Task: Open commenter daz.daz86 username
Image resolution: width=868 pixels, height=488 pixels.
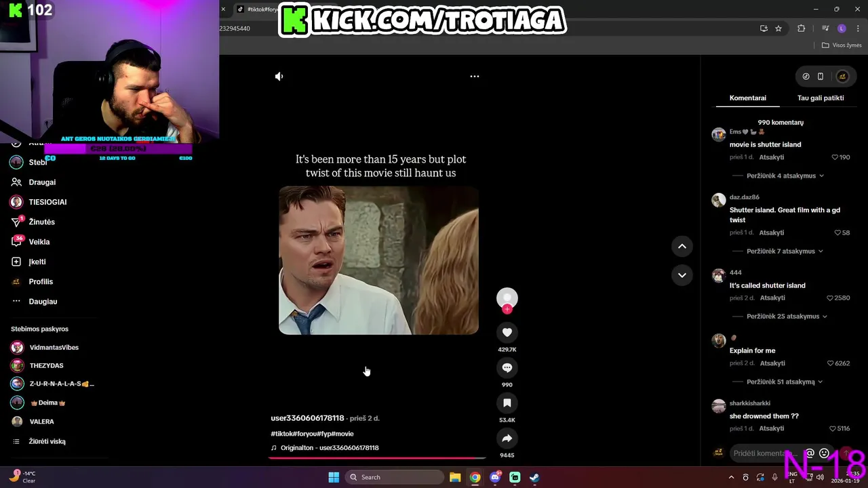Action: click(x=745, y=197)
